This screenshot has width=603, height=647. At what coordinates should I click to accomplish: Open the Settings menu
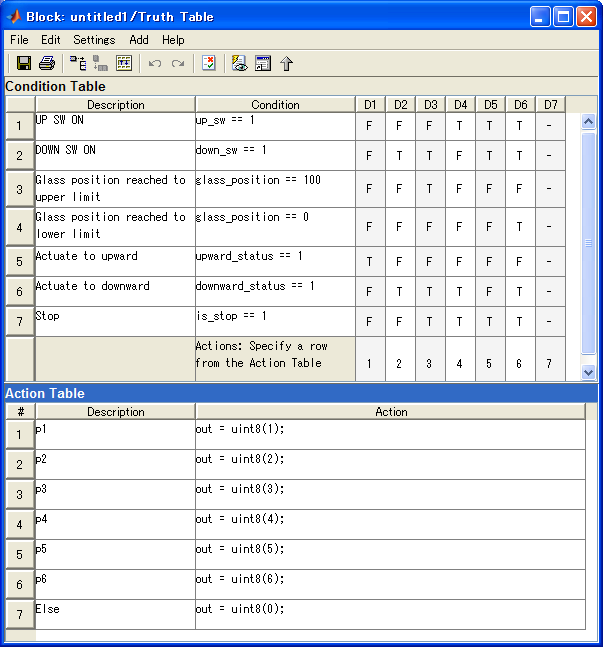click(x=94, y=40)
